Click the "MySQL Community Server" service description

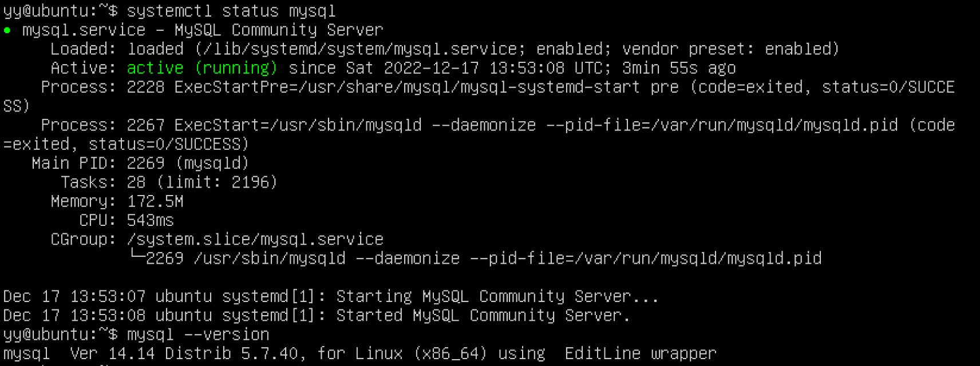tap(278, 30)
